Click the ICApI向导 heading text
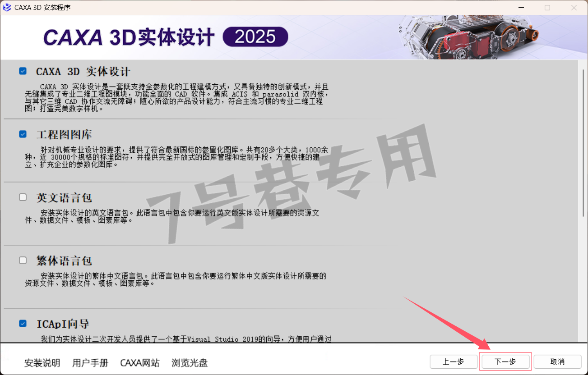This screenshot has width=588, height=375. 63,324
